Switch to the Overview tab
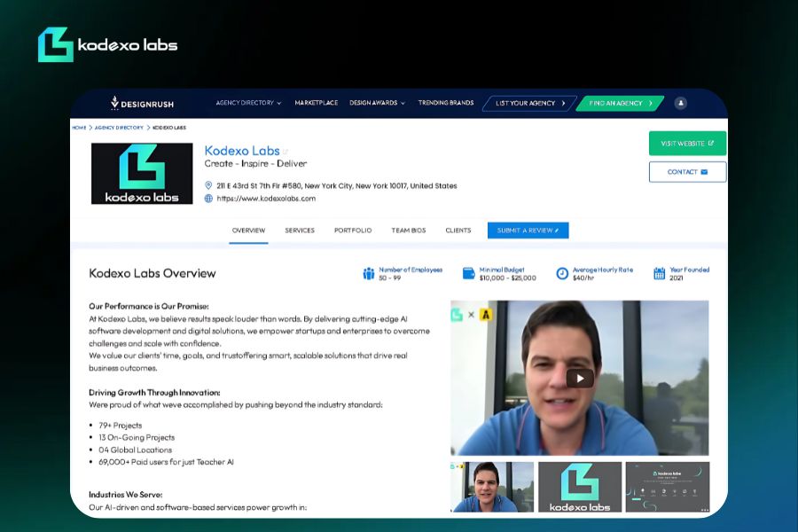This screenshot has width=798, height=532. (x=248, y=231)
